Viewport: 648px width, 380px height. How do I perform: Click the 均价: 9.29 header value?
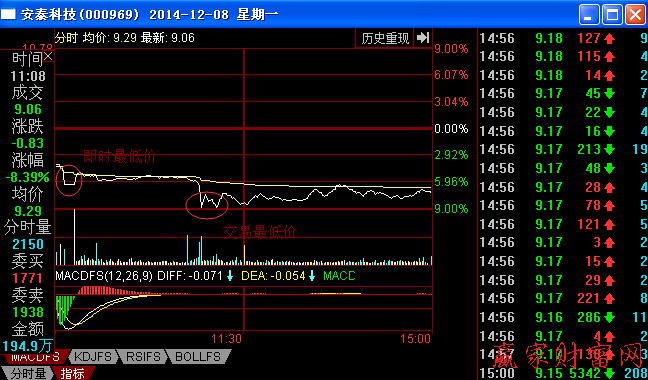coord(110,38)
